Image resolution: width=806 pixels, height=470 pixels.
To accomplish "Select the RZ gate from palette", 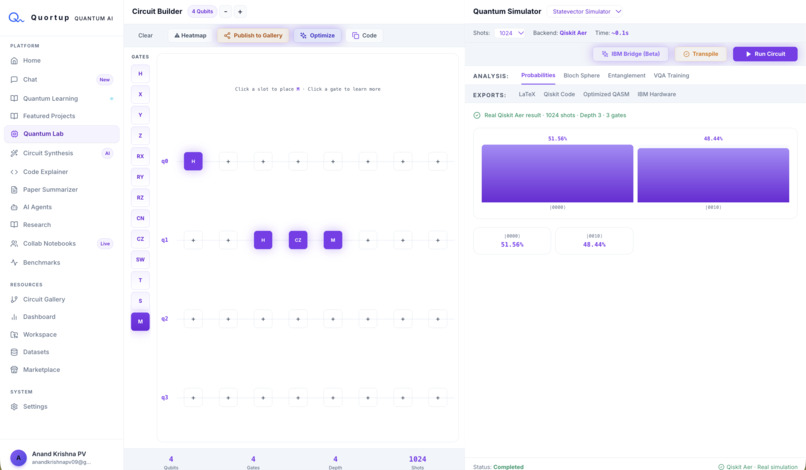I will point(140,197).
